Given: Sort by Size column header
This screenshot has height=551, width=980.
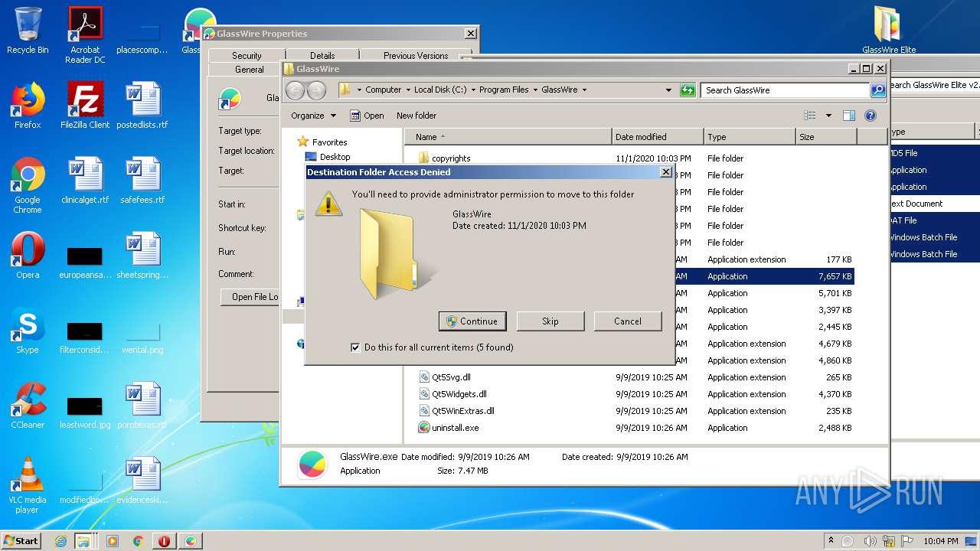Looking at the screenshot, I should 826,137.
